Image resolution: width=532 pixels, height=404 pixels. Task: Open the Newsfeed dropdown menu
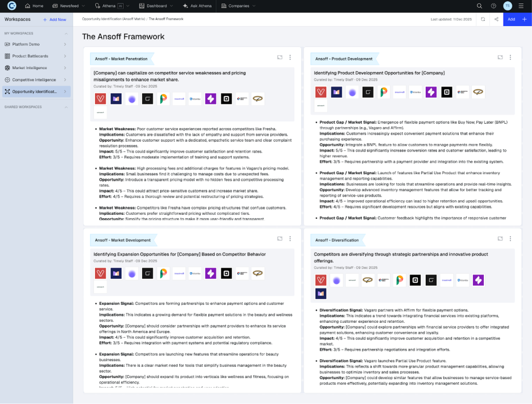point(72,6)
